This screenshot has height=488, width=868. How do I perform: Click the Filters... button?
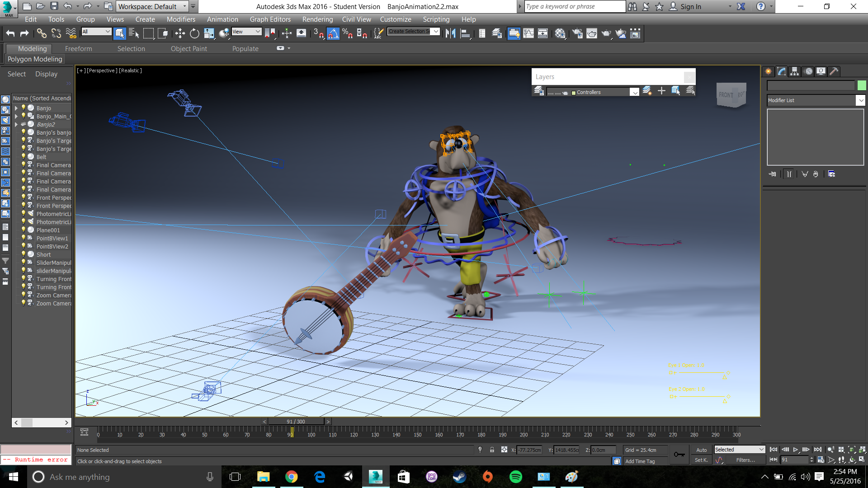pyautogui.click(x=745, y=460)
